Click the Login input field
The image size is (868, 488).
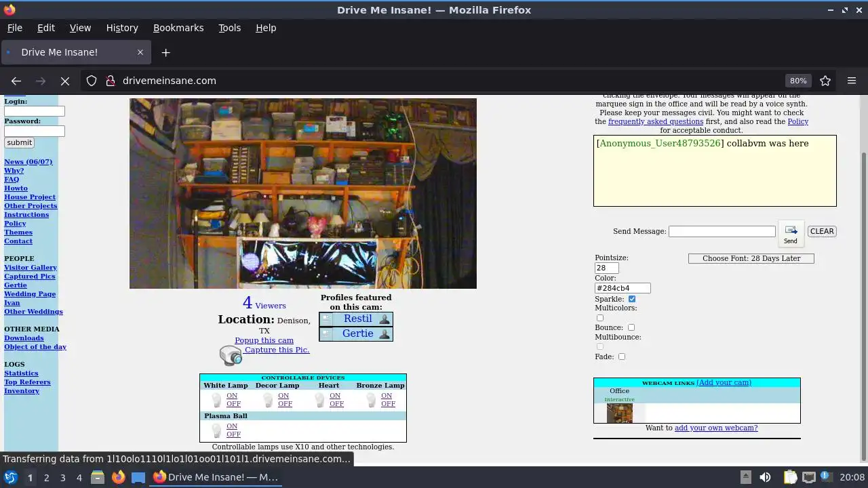click(x=35, y=111)
